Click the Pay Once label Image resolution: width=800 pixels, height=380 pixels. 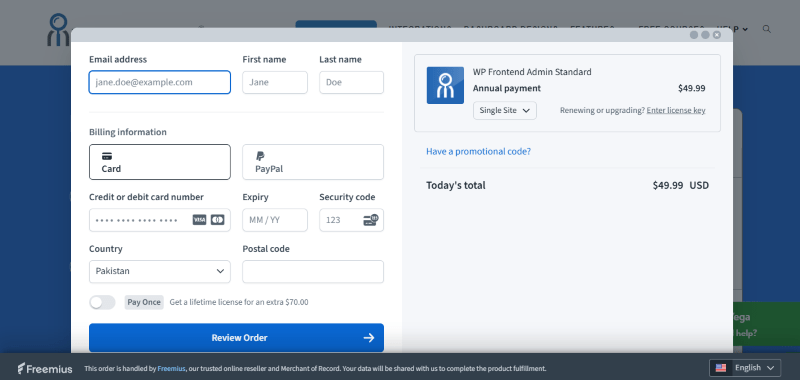(x=144, y=302)
